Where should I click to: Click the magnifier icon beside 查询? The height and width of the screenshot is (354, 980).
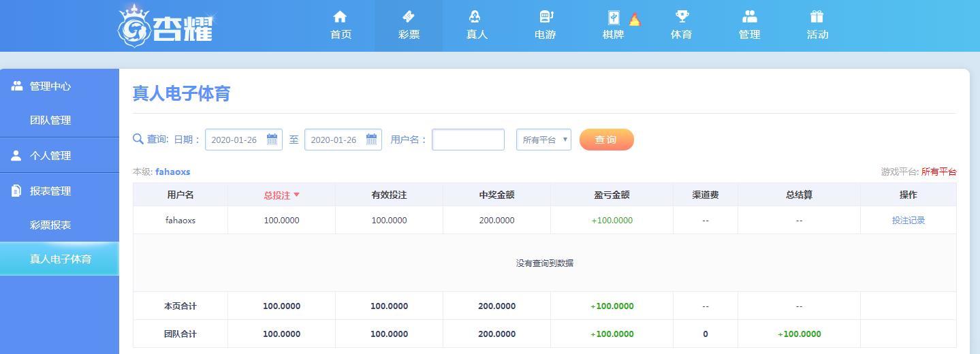pyautogui.click(x=138, y=139)
